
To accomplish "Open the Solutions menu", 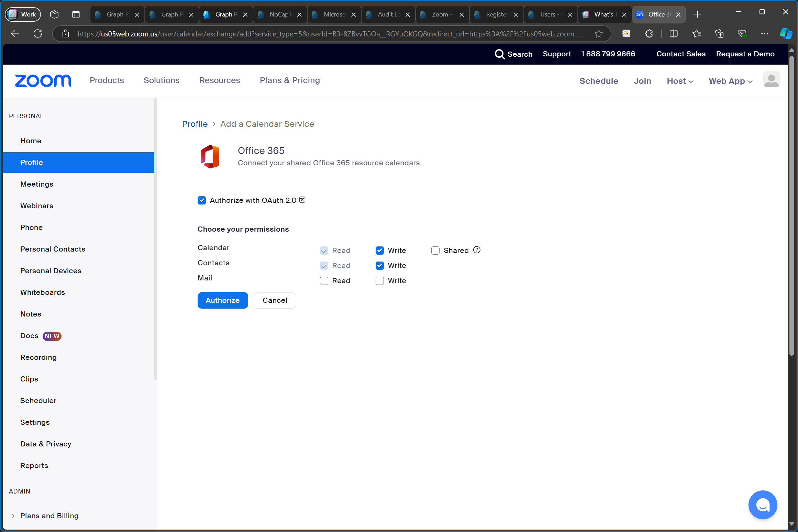I will [x=162, y=80].
